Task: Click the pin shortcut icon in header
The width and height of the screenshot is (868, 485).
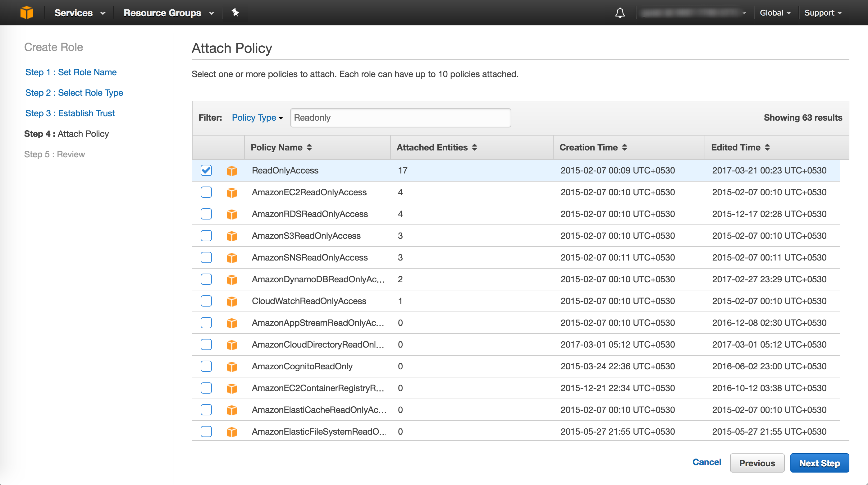Action: click(x=235, y=12)
